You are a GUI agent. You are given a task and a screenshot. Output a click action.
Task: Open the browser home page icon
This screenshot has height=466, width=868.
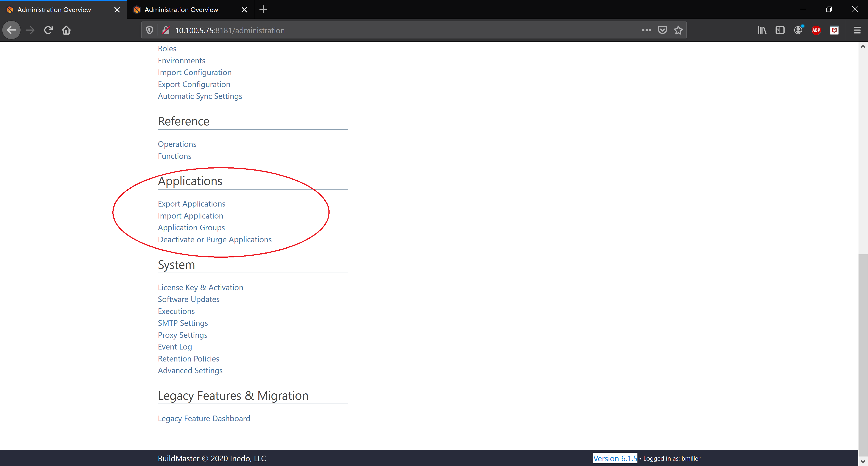66,30
